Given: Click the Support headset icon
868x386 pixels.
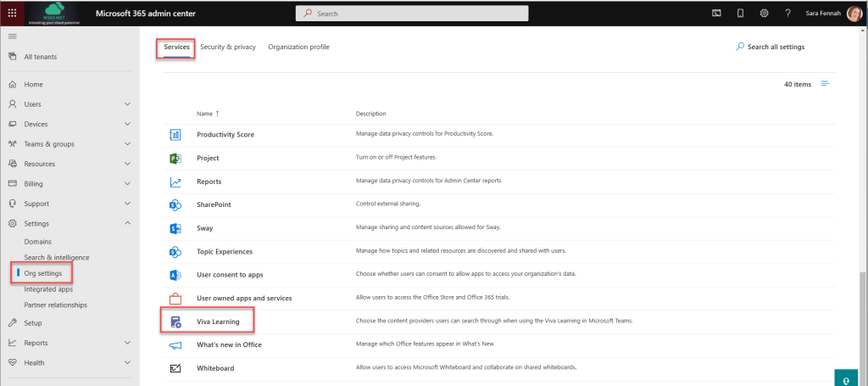Looking at the screenshot, I should coord(12,204).
